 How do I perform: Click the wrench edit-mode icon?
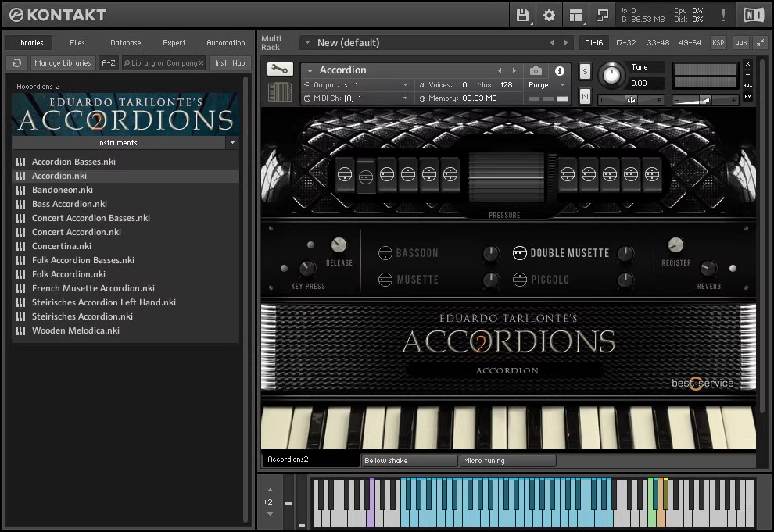pos(279,70)
